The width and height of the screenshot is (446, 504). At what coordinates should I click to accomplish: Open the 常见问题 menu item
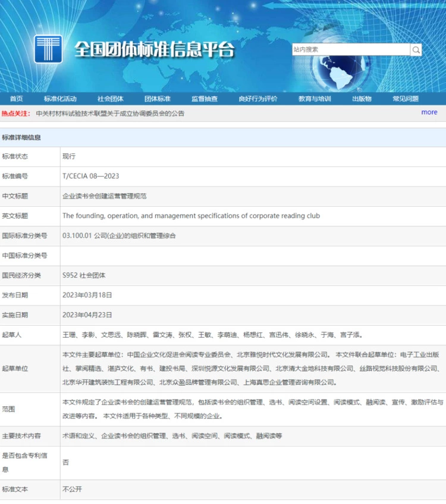click(406, 99)
